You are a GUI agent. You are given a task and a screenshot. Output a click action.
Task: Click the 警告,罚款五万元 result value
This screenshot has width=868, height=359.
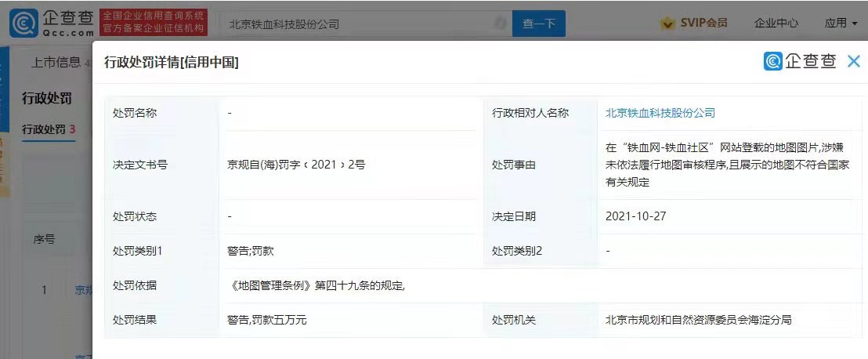[267, 320]
